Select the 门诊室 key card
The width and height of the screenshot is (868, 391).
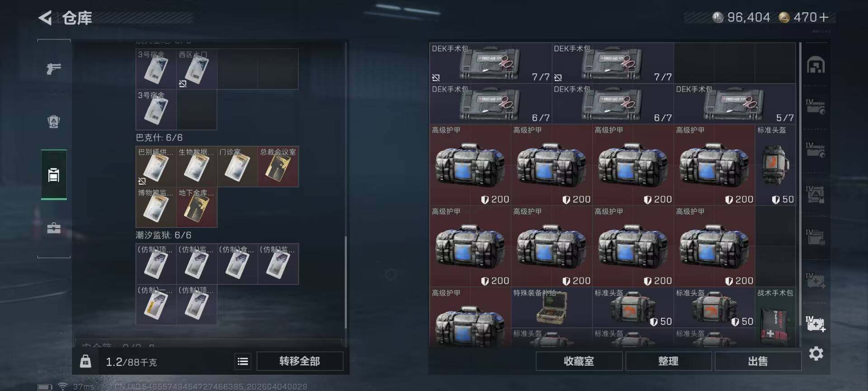click(237, 167)
